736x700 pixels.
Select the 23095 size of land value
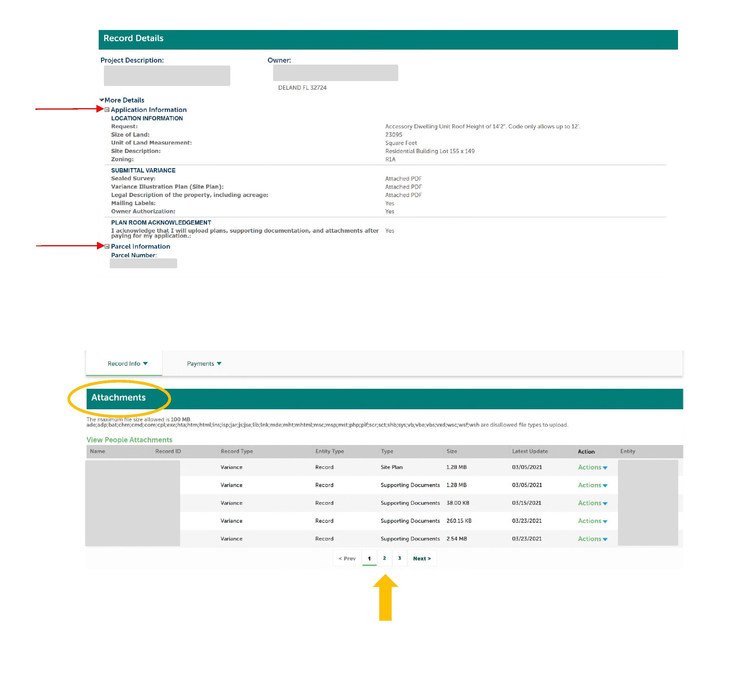[394, 135]
